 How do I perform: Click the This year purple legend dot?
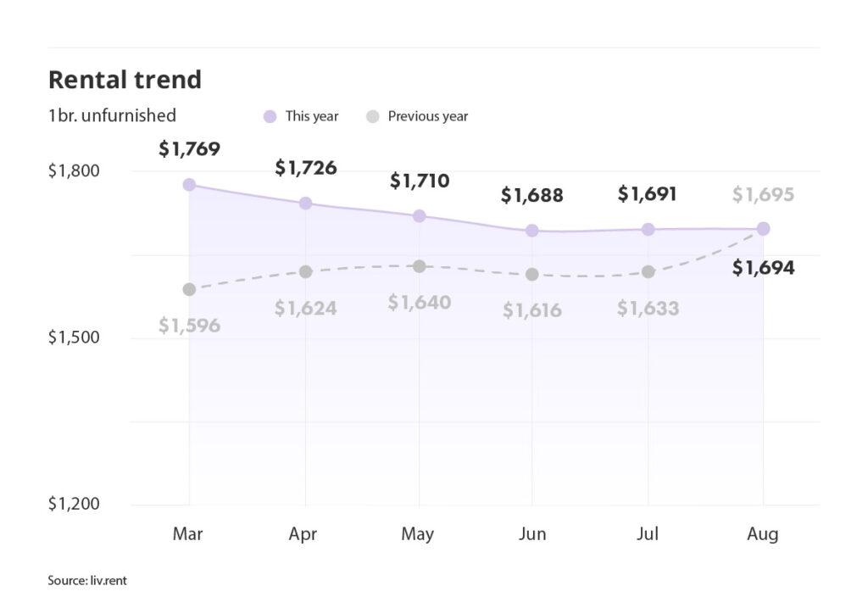coord(270,116)
